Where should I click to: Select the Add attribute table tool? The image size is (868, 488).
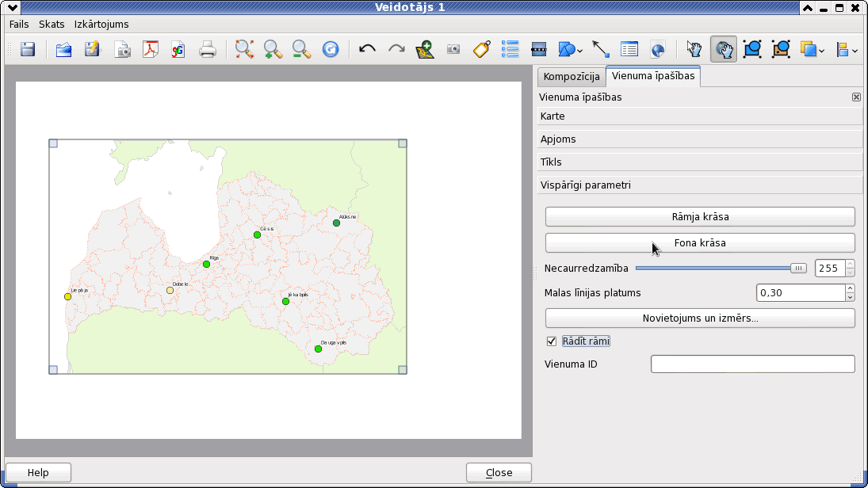point(629,50)
